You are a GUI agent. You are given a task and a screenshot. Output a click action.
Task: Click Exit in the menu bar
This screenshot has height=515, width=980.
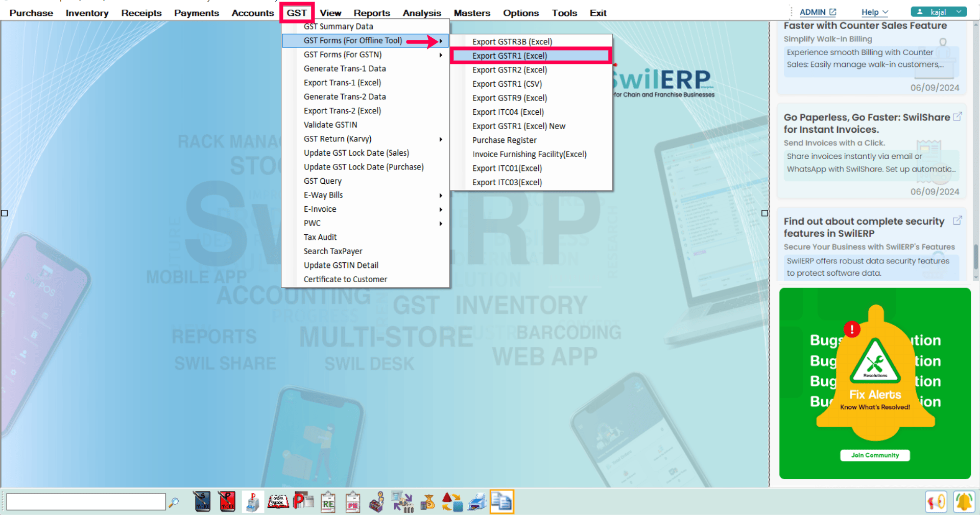tap(598, 13)
